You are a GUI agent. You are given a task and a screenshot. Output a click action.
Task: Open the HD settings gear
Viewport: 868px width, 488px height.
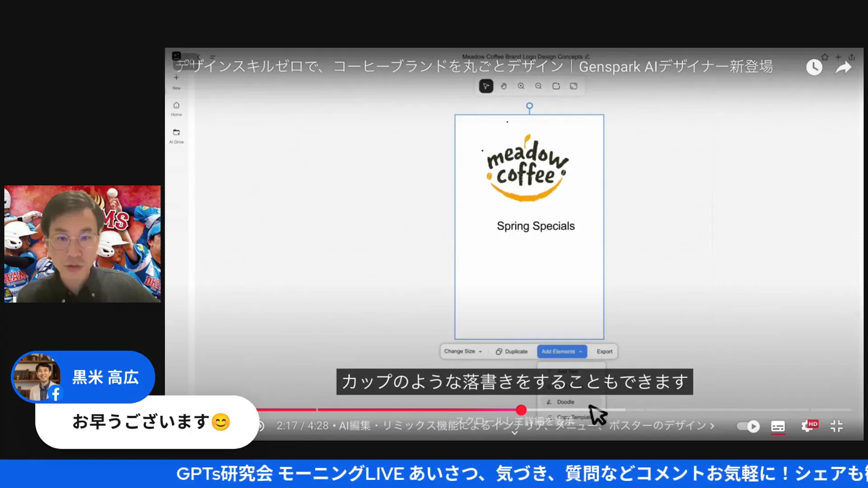click(808, 426)
